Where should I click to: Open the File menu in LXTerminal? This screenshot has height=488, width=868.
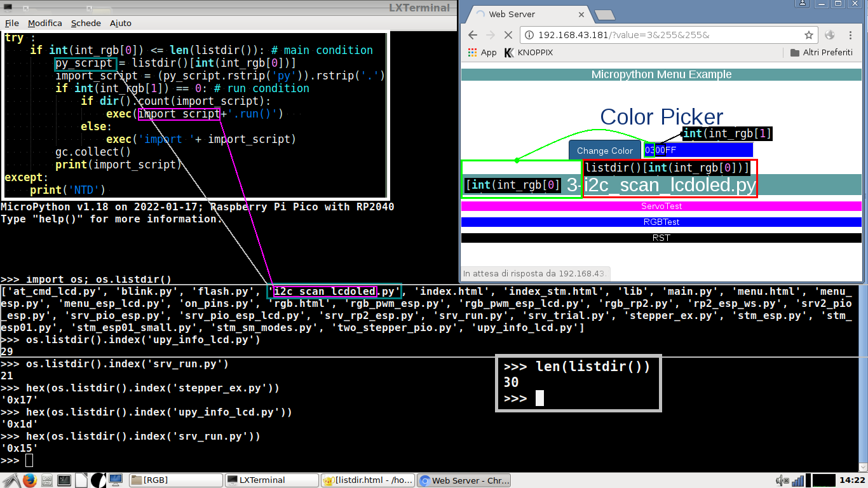[11, 23]
